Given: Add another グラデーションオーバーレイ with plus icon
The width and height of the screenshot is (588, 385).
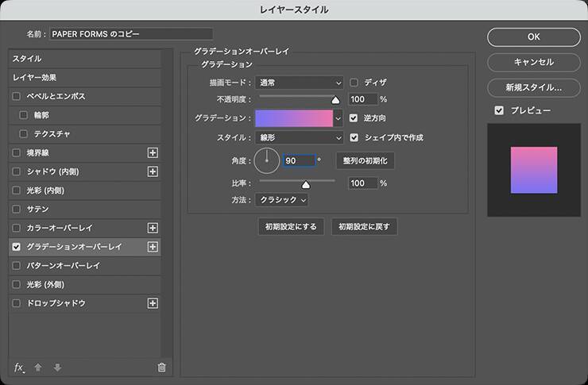Looking at the screenshot, I should click(153, 247).
